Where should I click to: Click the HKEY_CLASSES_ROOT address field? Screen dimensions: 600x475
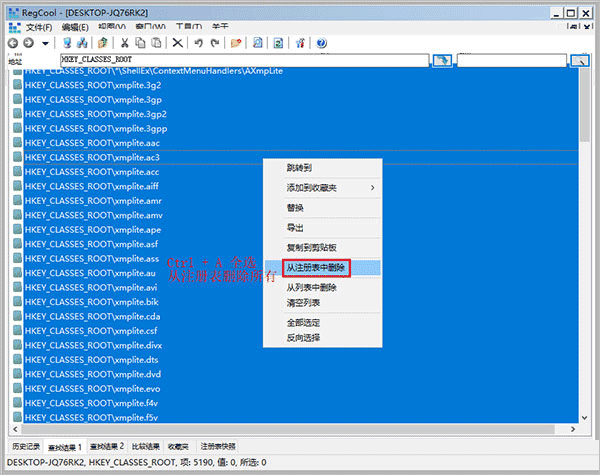click(x=244, y=60)
